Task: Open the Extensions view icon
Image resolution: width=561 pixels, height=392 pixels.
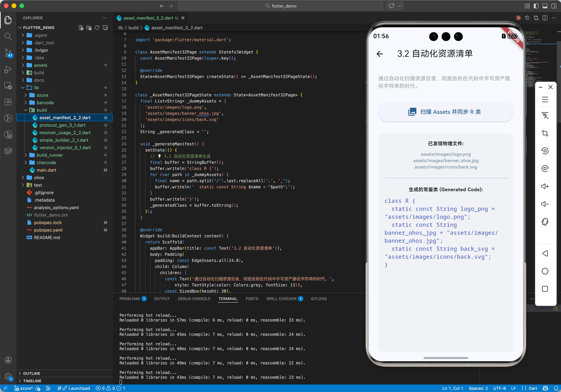Action: (8, 102)
